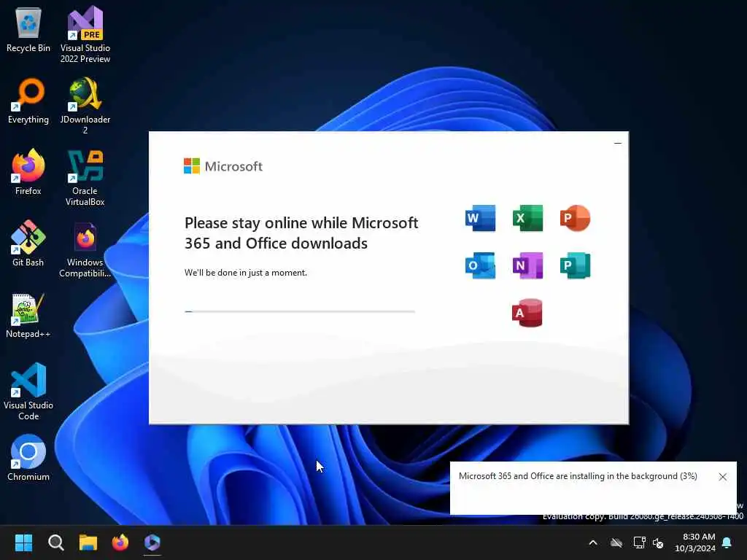Show hidden system tray icons
This screenshot has height=560, width=747.
pyautogui.click(x=593, y=542)
